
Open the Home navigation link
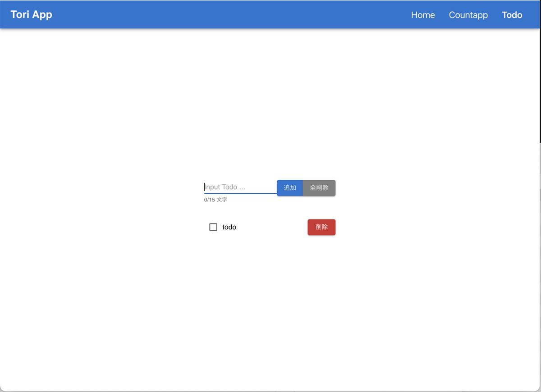[423, 15]
